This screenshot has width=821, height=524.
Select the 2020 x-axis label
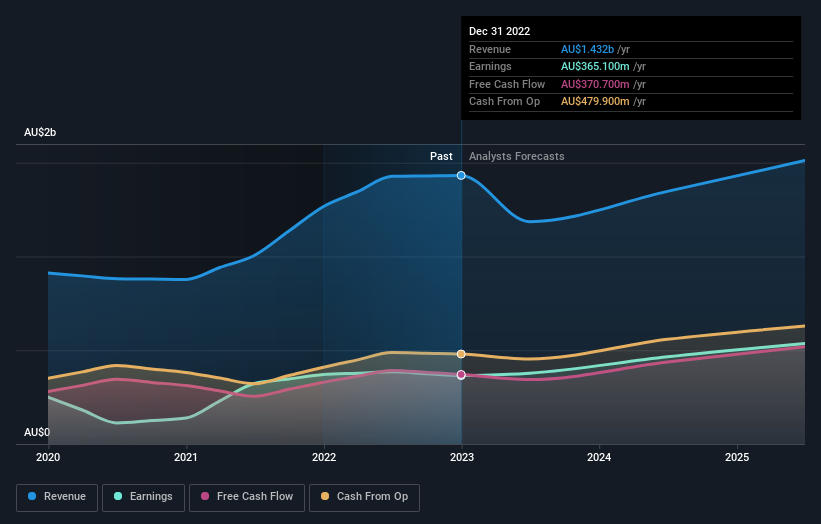48,457
